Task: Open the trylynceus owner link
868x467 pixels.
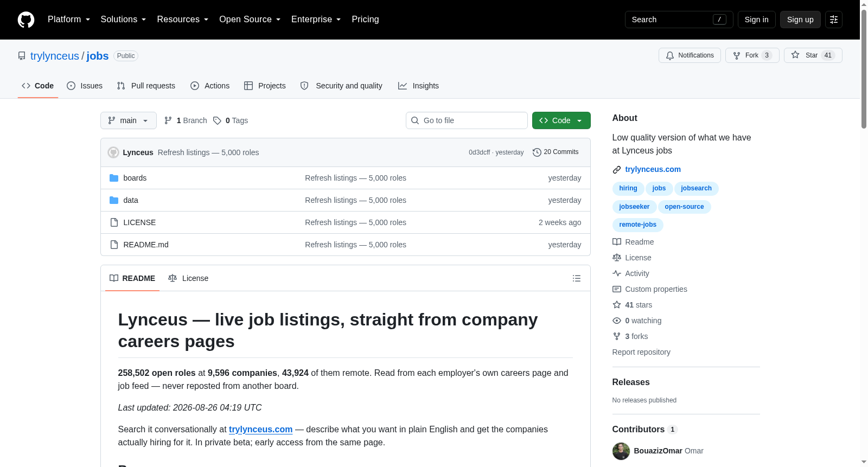Action: pyautogui.click(x=55, y=56)
